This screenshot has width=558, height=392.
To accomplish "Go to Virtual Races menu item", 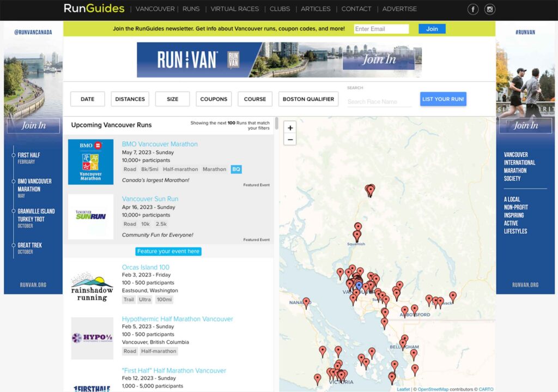I will click(x=234, y=9).
